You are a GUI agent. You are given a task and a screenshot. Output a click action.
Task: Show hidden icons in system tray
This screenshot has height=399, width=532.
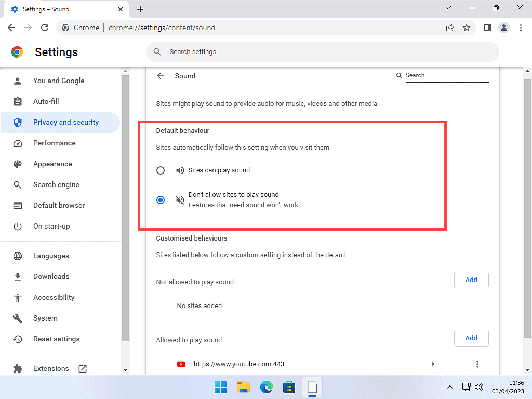coord(450,387)
